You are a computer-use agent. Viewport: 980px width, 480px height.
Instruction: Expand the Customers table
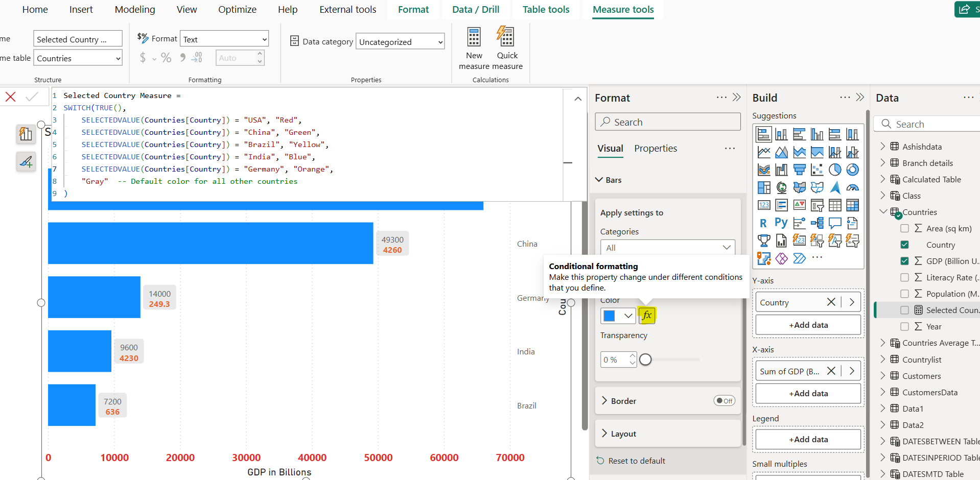click(x=883, y=376)
